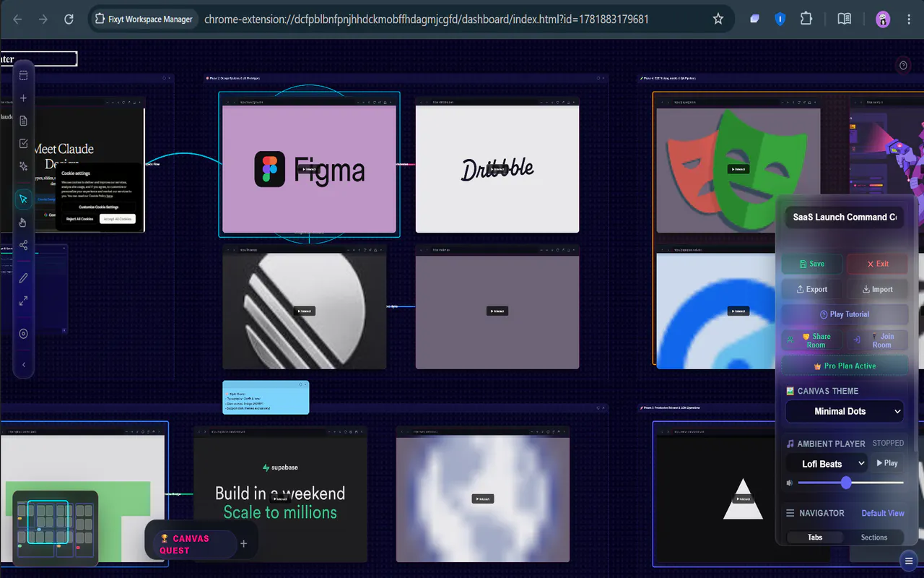Click Interact on the white triangle card
The height and width of the screenshot is (578, 924).
click(x=744, y=499)
